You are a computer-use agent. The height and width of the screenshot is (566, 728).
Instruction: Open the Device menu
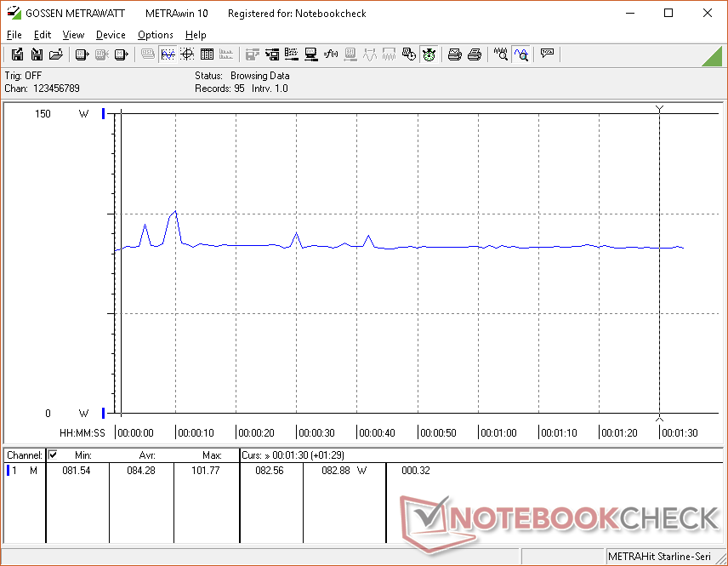111,35
